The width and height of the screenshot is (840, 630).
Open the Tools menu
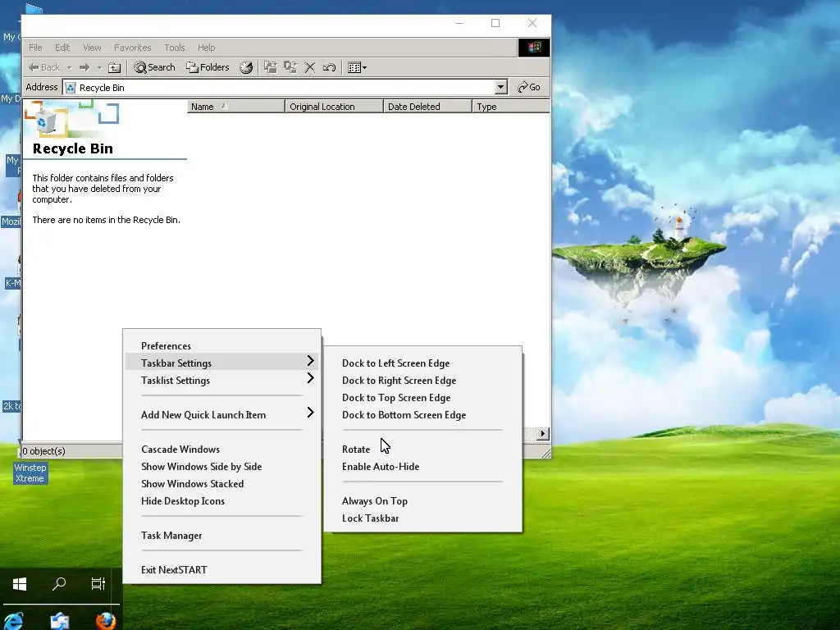[174, 48]
